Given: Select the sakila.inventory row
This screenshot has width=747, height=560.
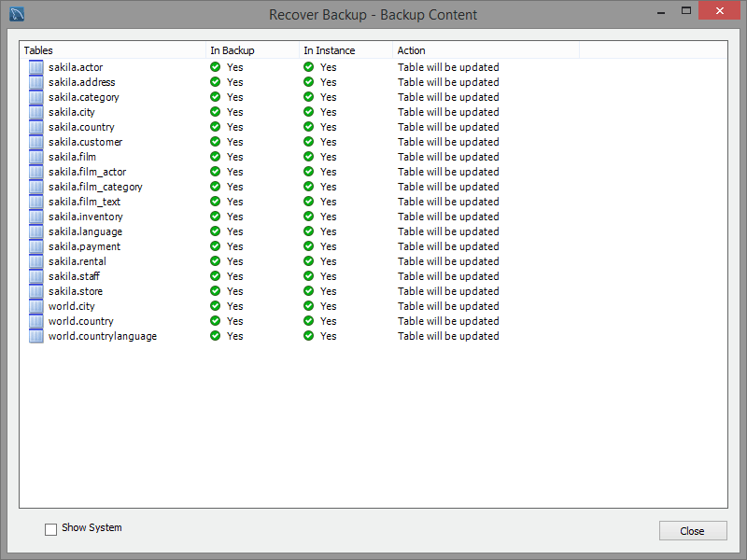Looking at the screenshot, I should 85,217.
